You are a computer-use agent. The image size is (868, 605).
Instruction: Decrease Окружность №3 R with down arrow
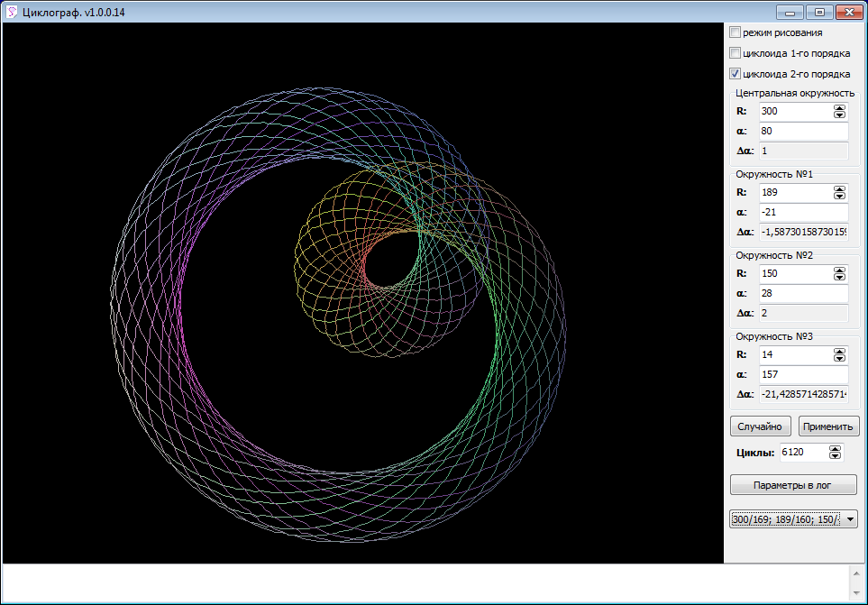coord(840,359)
